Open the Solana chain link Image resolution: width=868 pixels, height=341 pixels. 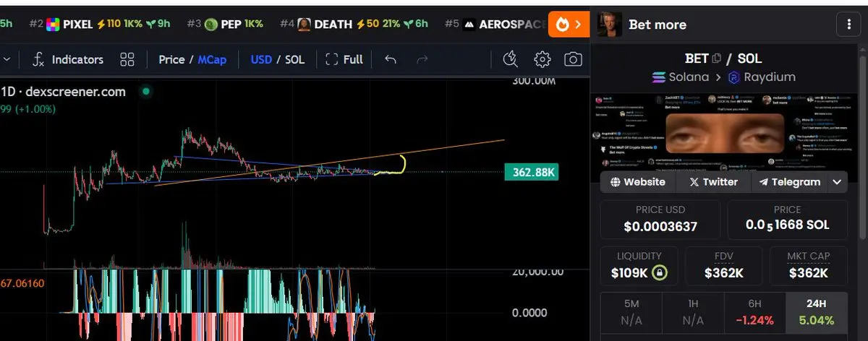[681, 77]
